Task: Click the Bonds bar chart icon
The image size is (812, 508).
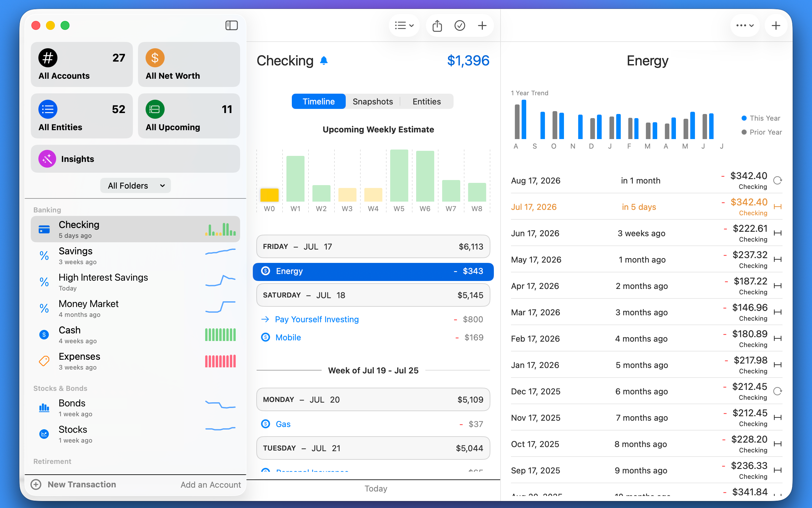Action: coord(44,408)
